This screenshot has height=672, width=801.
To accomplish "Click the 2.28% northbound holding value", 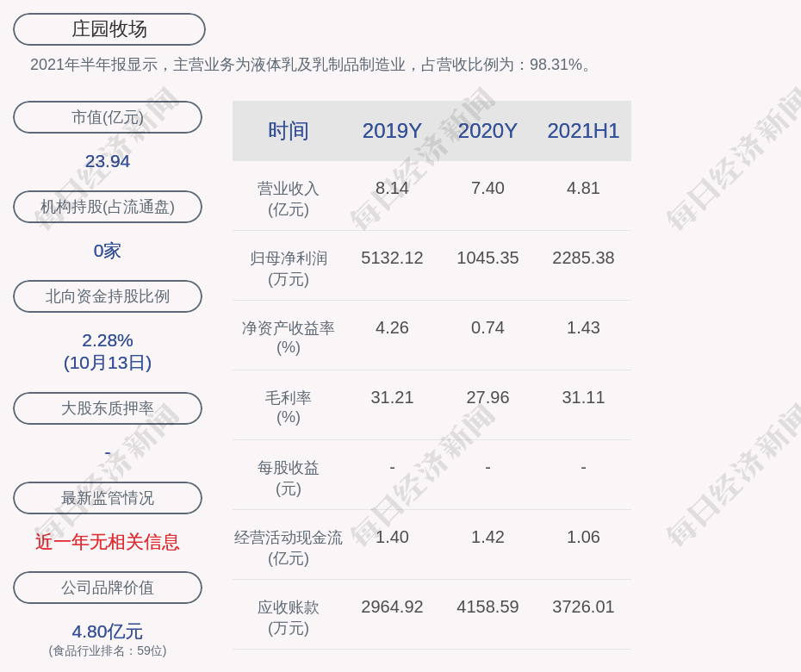I will tap(108, 340).
